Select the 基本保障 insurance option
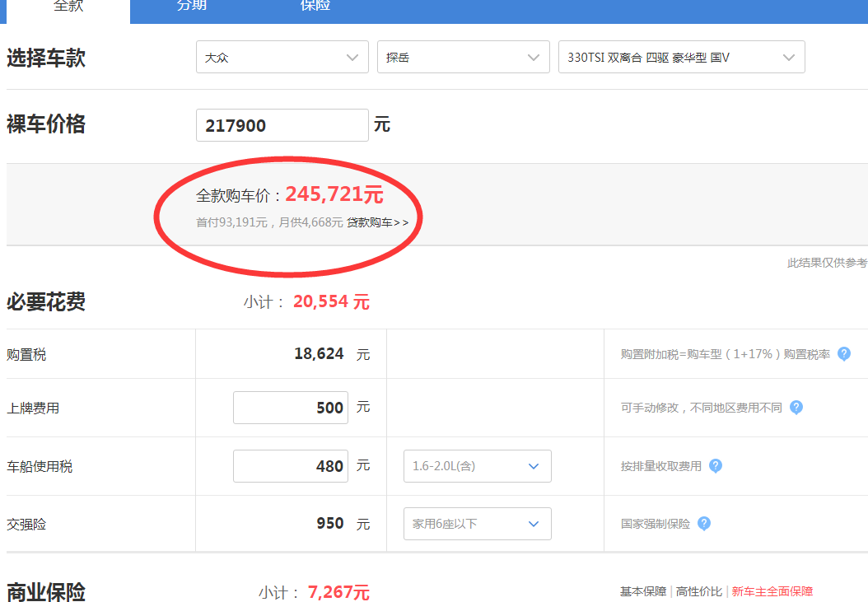Image resolution: width=868 pixels, height=602 pixels. 643,591
